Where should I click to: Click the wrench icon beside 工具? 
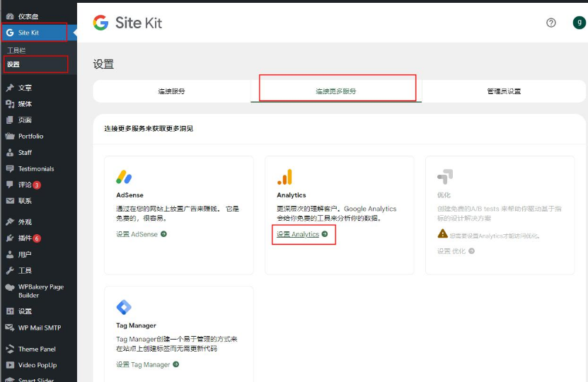tap(10, 271)
